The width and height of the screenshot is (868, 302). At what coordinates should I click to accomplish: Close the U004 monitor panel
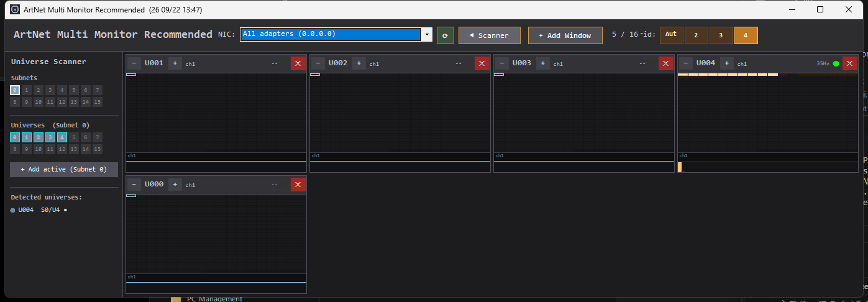[849, 63]
